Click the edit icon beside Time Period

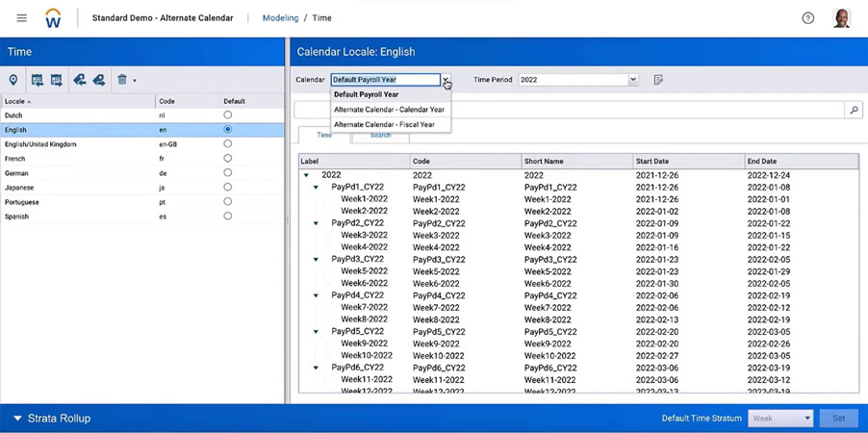coord(658,80)
